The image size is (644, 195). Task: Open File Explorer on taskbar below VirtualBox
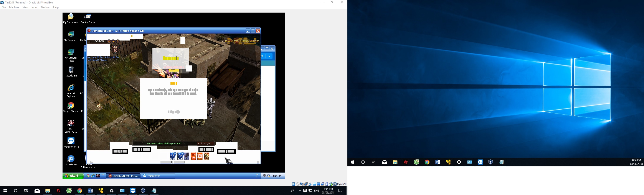(x=48, y=191)
